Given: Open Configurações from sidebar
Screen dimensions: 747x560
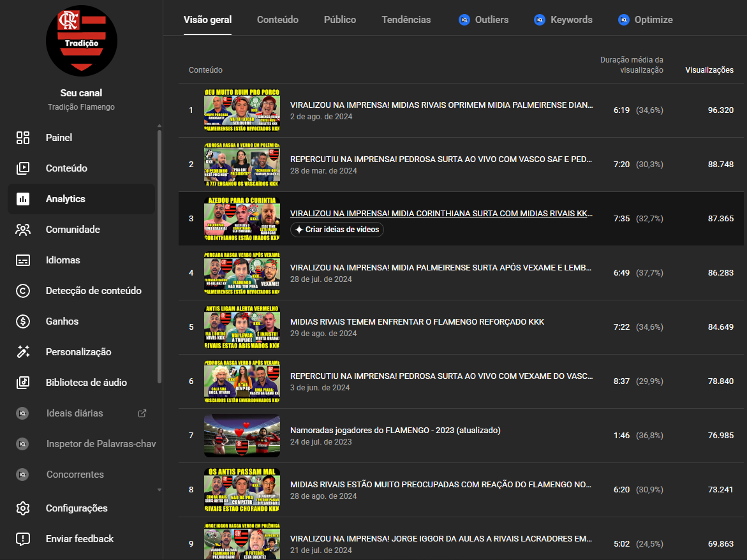Looking at the screenshot, I should tap(82, 508).
